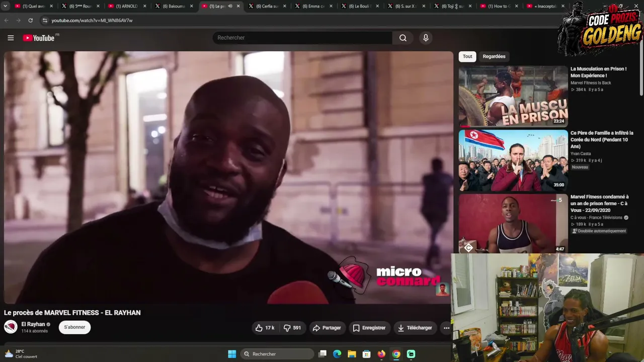The image size is (644, 362).
Task: Select the 'Regardées' filter chip
Action: tap(494, 56)
